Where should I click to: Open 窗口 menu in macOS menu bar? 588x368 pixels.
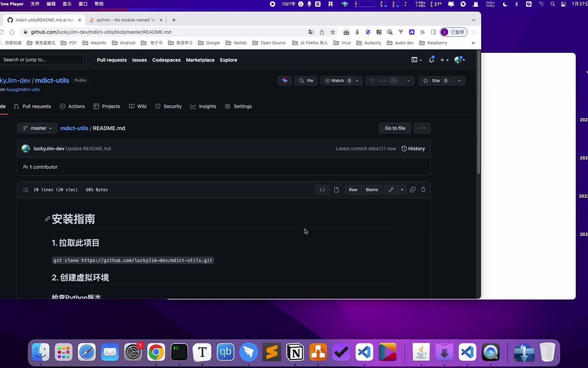pyautogui.click(x=83, y=4)
